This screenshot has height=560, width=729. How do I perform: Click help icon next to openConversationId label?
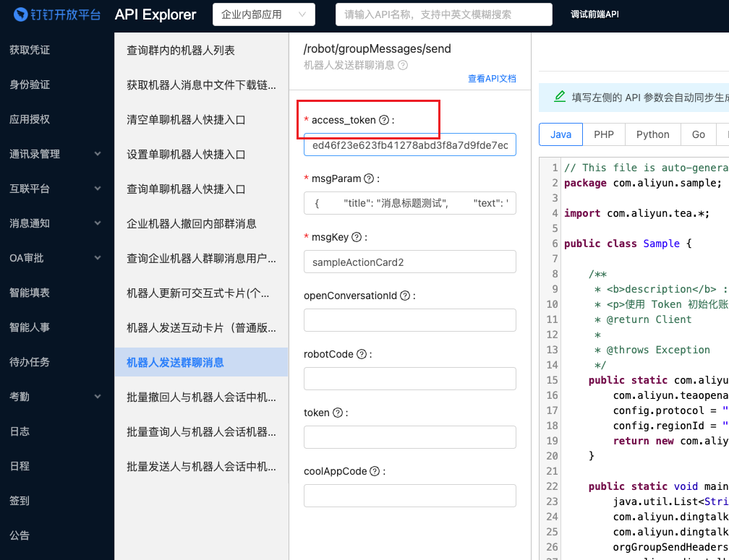tap(405, 296)
